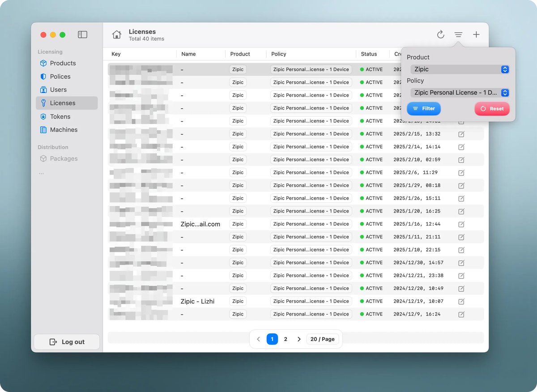Click edit icon for Zipic - Lizhi license

coord(461,302)
